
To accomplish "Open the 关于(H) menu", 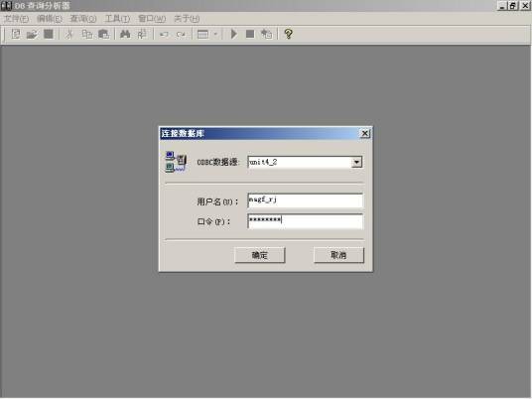I will coord(187,19).
